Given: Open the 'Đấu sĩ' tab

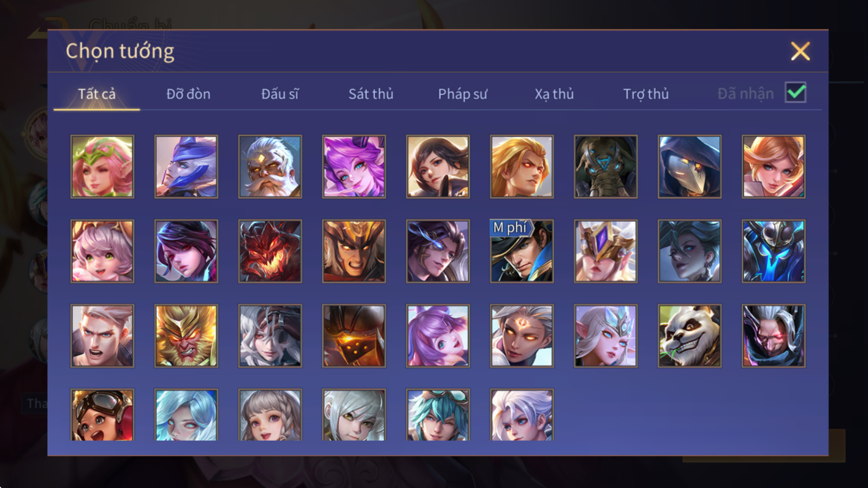Looking at the screenshot, I should click(279, 94).
